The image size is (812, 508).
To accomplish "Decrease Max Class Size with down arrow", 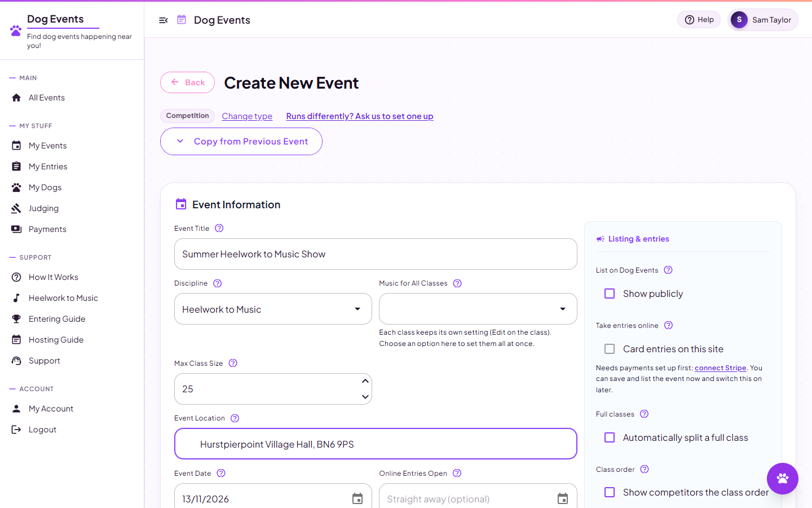I will [x=365, y=397].
